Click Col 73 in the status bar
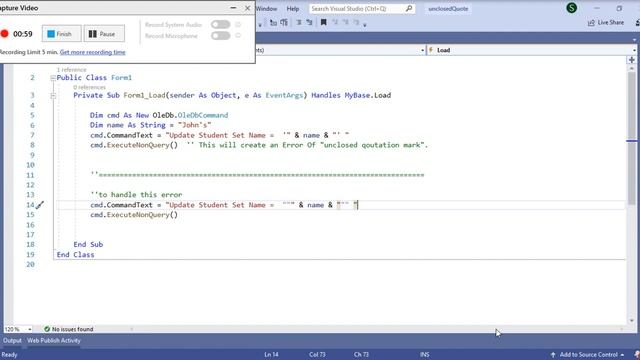This screenshot has width=640, height=360. [317, 355]
